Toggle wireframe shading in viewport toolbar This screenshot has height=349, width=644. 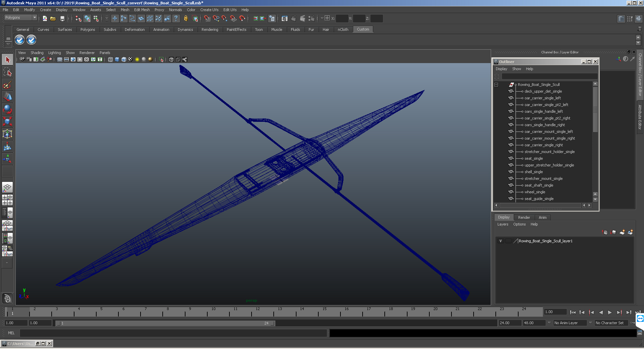pyautogui.click(x=110, y=59)
